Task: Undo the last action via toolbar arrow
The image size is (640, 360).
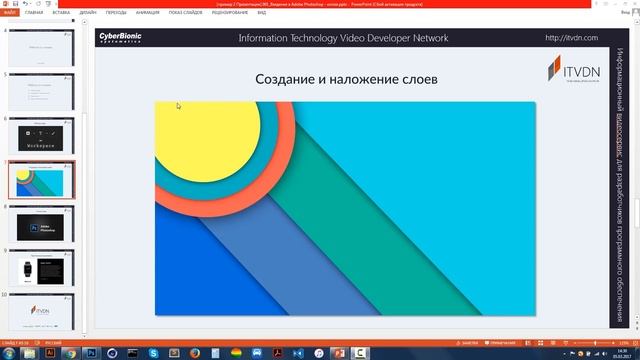Action: [25, 4]
